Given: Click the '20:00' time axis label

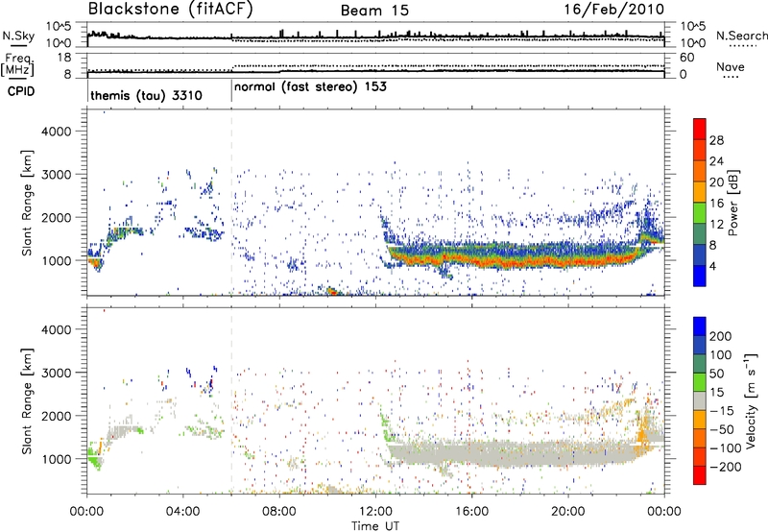Looking at the screenshot, I should (x=567, y=512).
